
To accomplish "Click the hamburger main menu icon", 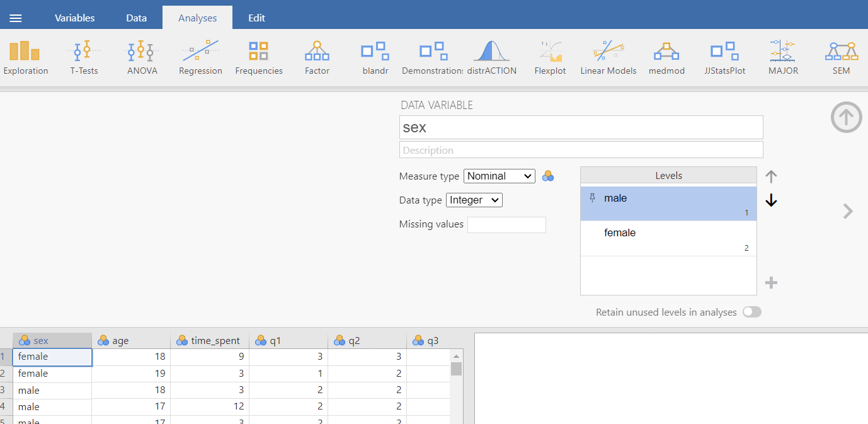I will pyautogui.click(x=16, y=18).
